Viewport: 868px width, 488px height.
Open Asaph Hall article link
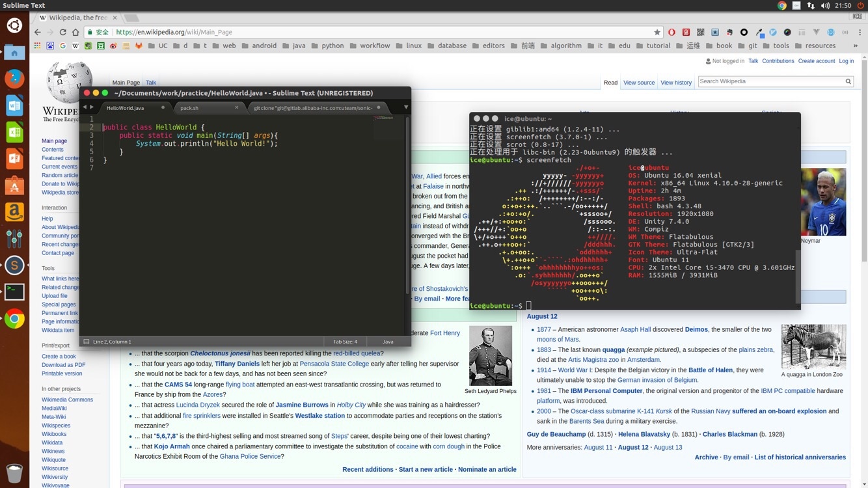coord(635,329)
